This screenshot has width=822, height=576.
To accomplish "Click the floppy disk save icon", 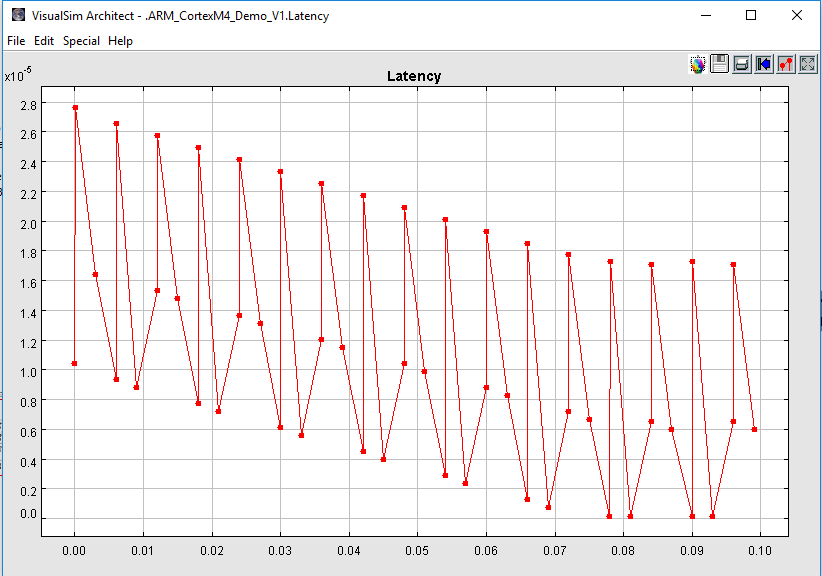I will coord(719,64).
